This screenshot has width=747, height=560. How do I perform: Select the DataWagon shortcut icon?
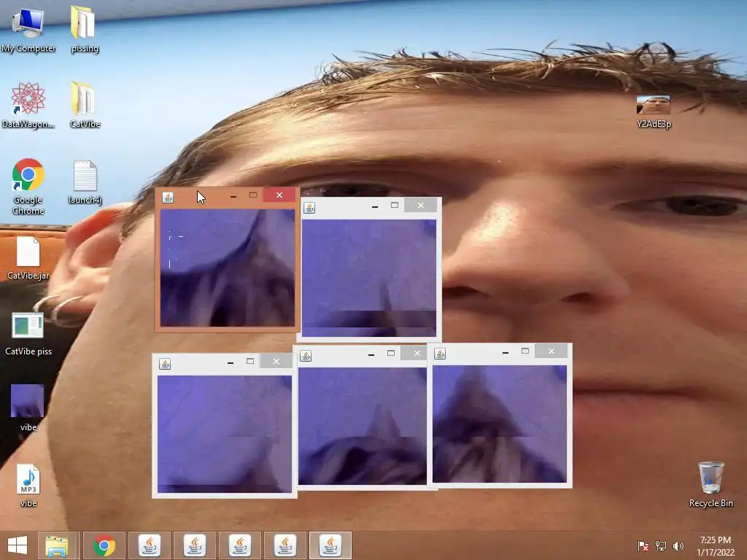point(28,105)
